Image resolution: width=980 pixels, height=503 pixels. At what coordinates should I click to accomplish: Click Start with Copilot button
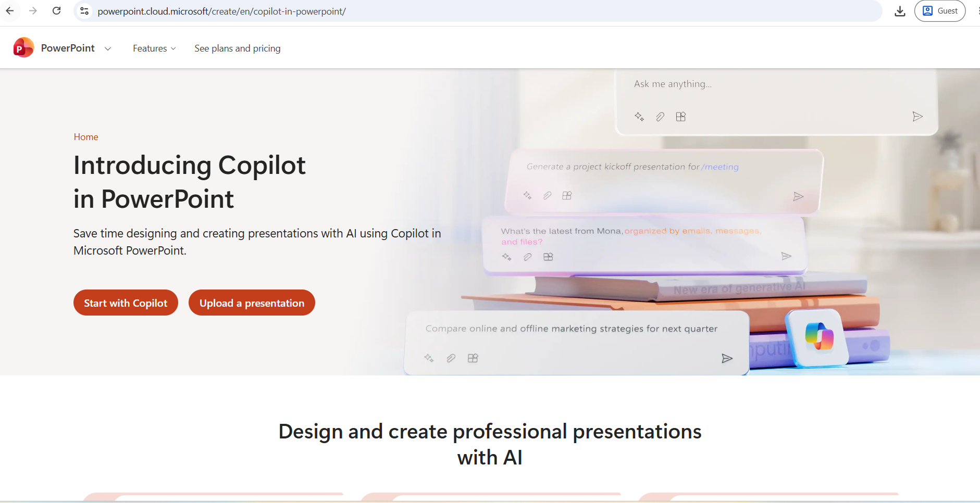[x=126, y=303]
